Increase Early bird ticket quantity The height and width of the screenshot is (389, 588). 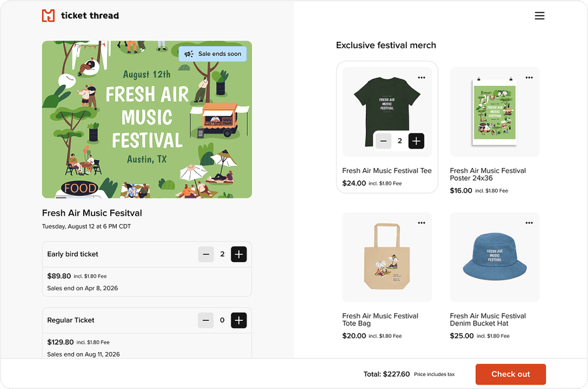pyautogui.click(x=239, y=254)
